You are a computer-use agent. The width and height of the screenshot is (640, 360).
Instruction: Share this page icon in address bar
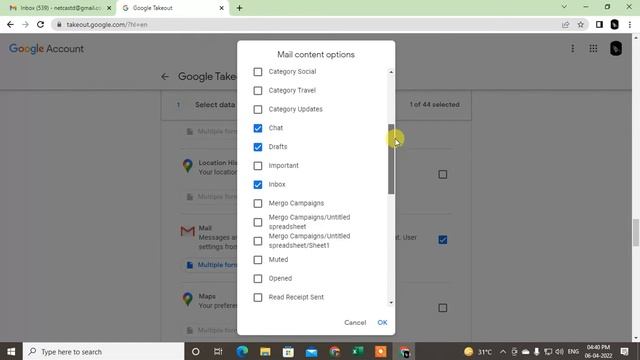[565, 24]
